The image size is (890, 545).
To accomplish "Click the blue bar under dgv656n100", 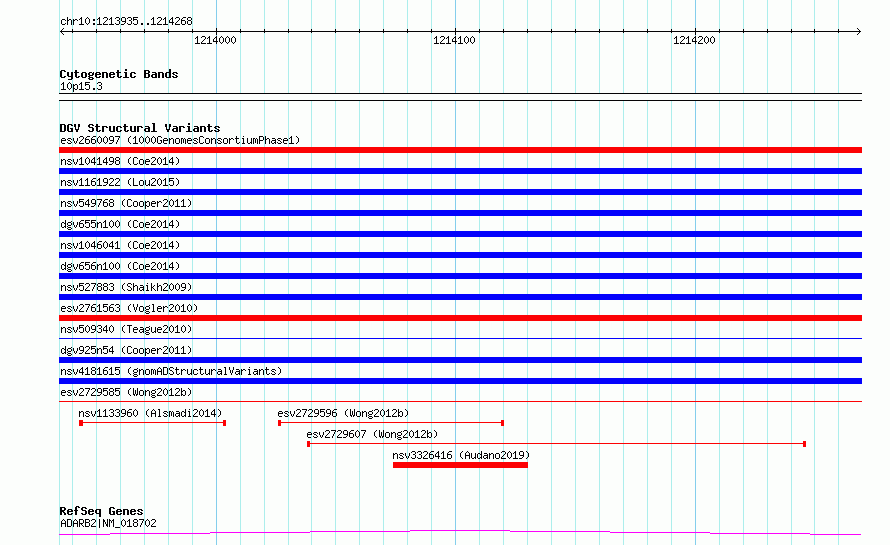I will (x=460, y=276).
